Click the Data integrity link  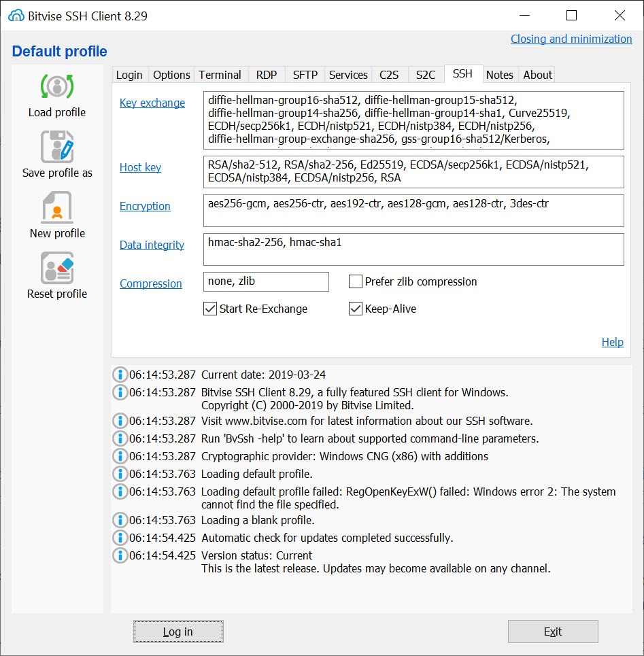pos(152,245)
